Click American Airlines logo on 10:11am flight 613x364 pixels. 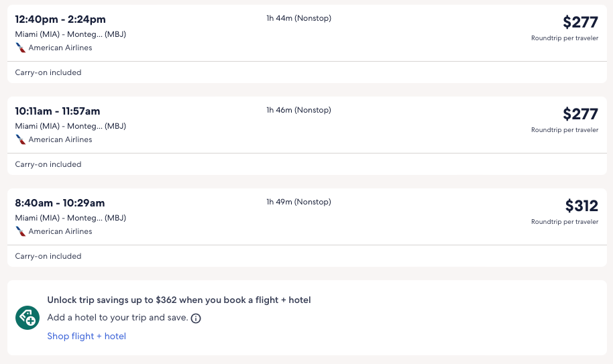tap(21, 140)
